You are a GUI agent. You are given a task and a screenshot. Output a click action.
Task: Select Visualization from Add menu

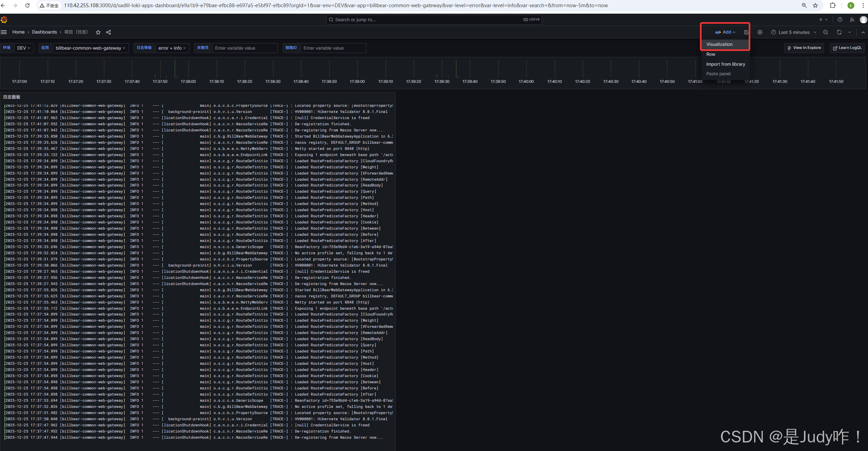[719, 44]
